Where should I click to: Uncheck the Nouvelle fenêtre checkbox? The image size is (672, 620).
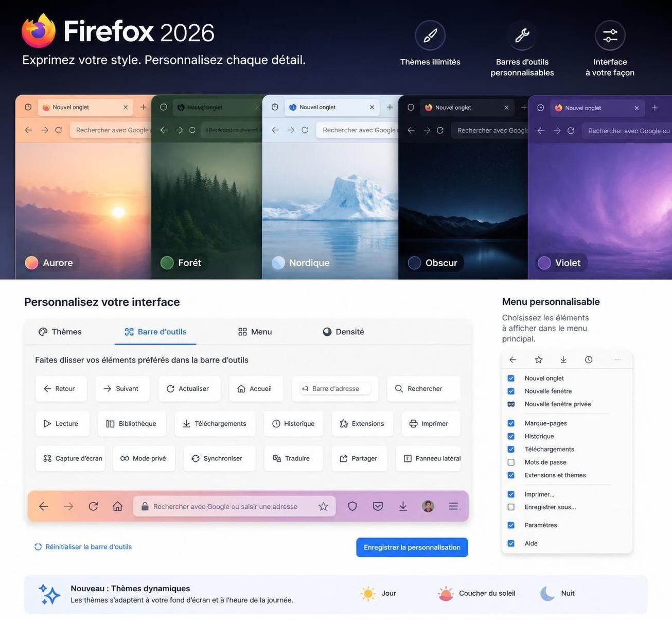(x=511, y=391)
